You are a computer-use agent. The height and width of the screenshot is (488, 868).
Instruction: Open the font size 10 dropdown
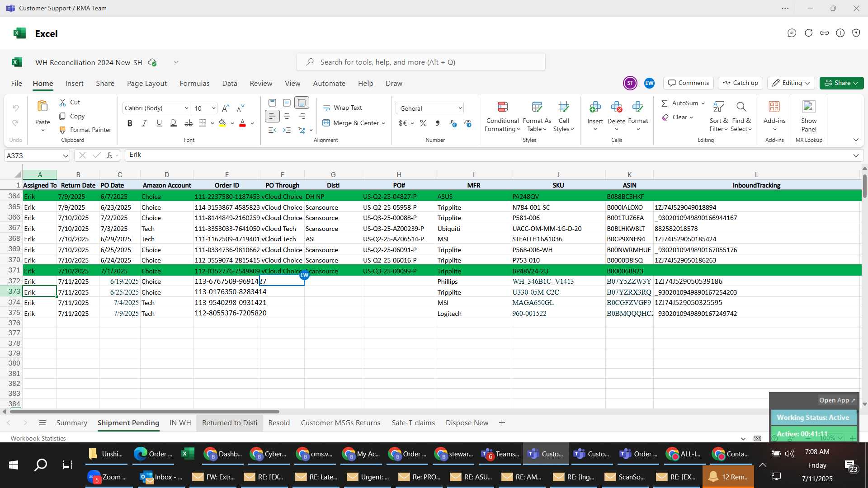click(213, 108)
